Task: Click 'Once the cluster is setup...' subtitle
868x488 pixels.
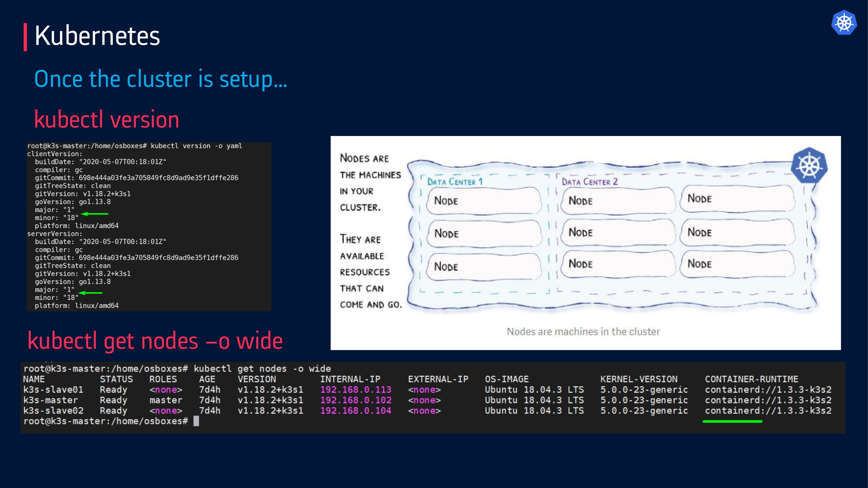Action: [161, 79]
